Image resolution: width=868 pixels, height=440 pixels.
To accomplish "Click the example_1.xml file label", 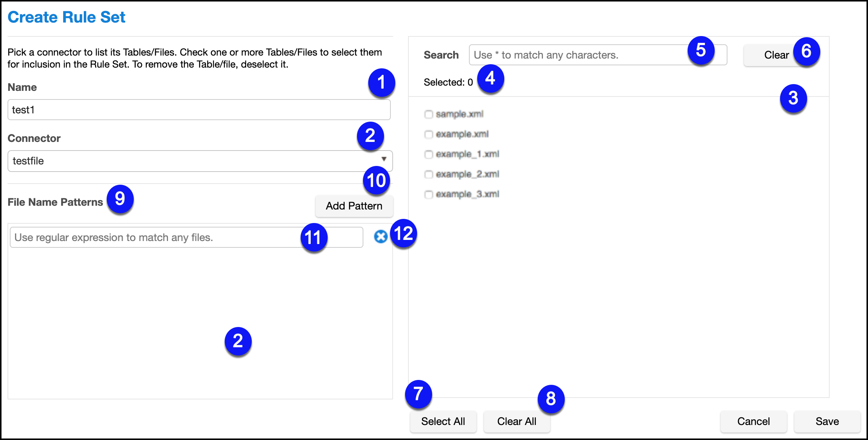I will point(467,154).
